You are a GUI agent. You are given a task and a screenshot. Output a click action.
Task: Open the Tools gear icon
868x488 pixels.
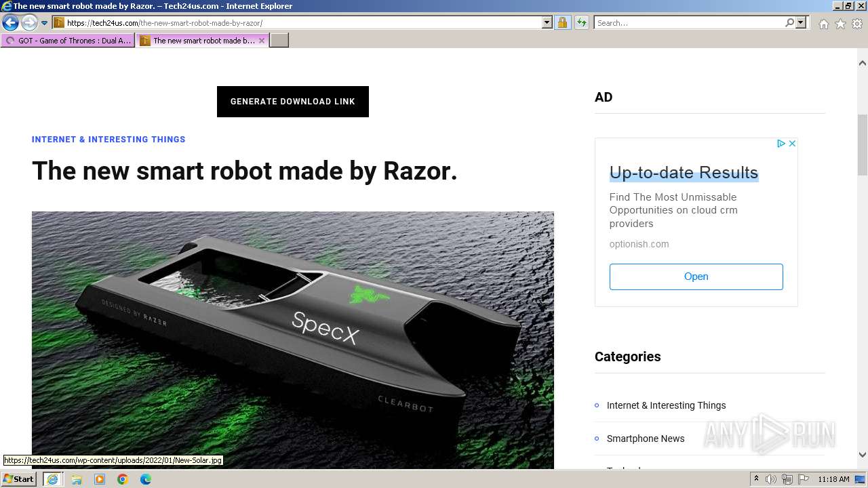857,24
